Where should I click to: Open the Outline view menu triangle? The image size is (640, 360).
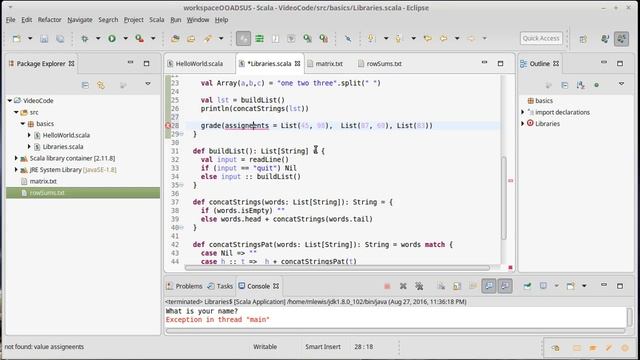[x=621, y=84]
